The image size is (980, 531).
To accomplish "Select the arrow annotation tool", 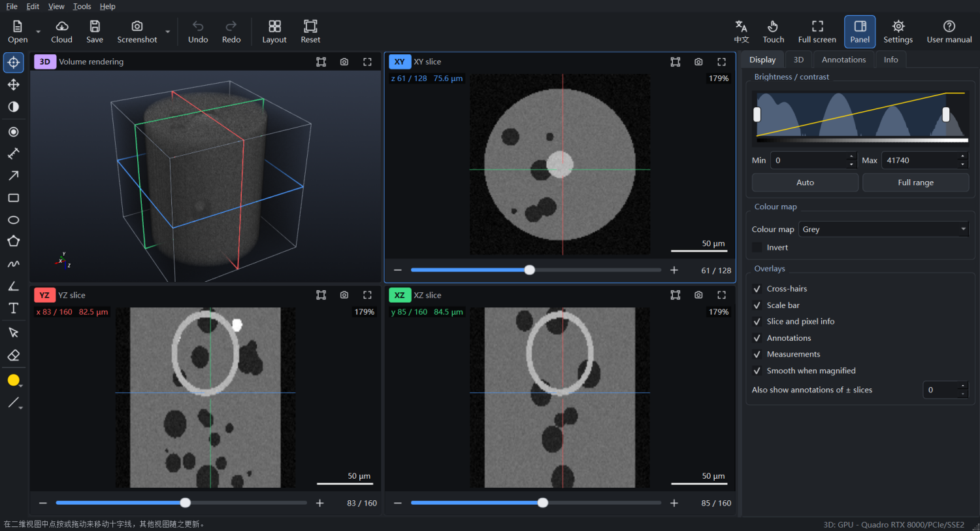I will (x=14, y=175).
